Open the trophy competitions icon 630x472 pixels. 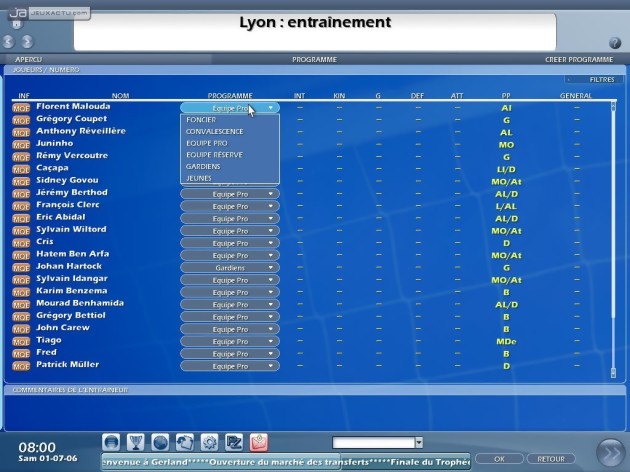coord(135,442)
